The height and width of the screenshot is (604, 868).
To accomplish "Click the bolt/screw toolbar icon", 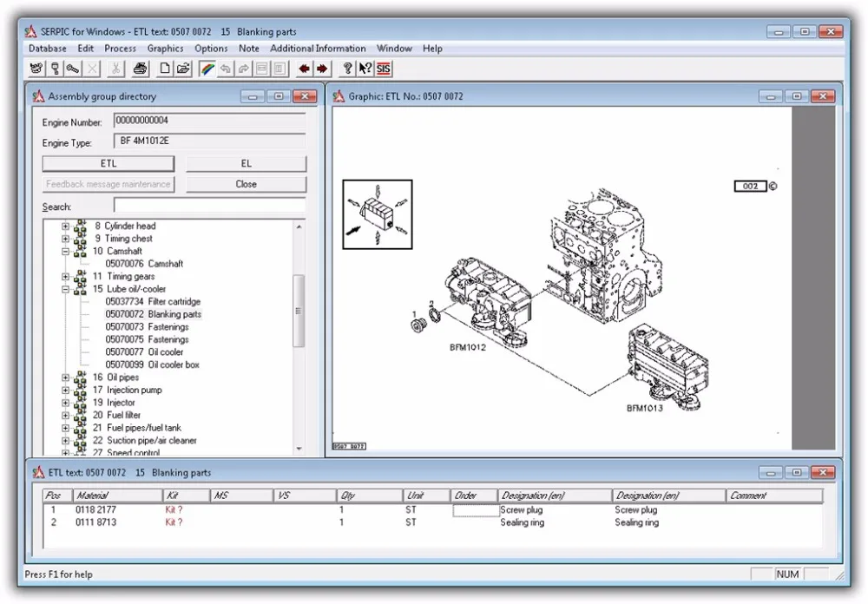I will 73,69.
